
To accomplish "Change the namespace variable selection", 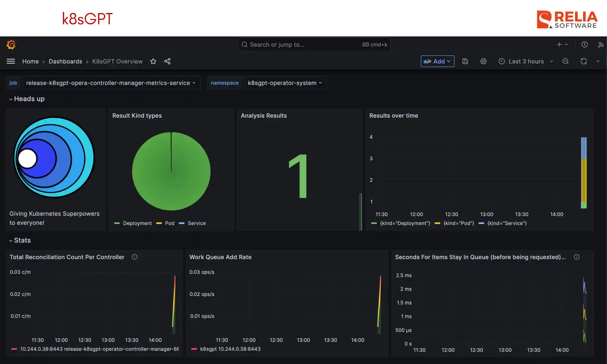I will click(285, 83).
